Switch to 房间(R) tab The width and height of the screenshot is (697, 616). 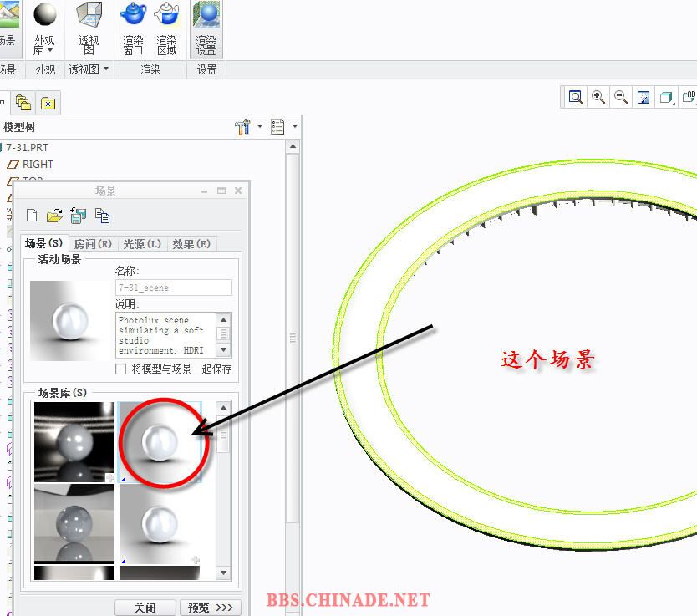pyautogui.click(x=93, y=244)
